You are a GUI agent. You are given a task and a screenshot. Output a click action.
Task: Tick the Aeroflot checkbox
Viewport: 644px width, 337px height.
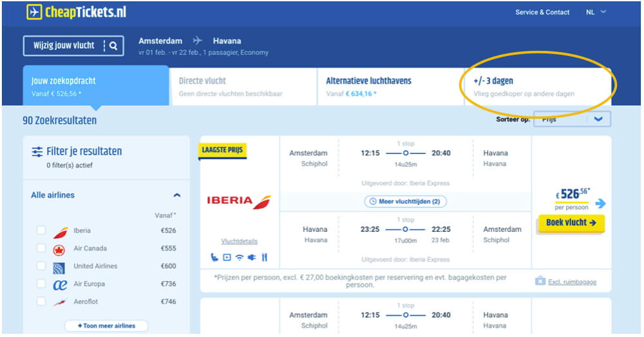coord(41,302)
